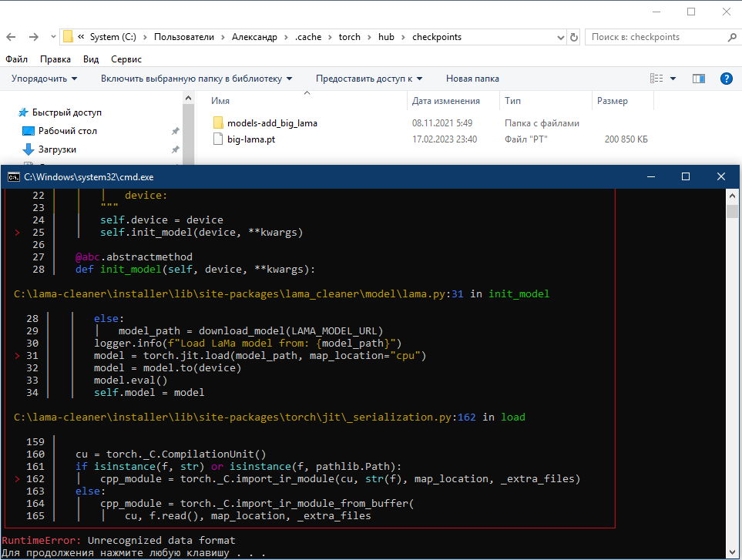
Task: Create a folder with Новая папка
Action: [x=472, y=78]
